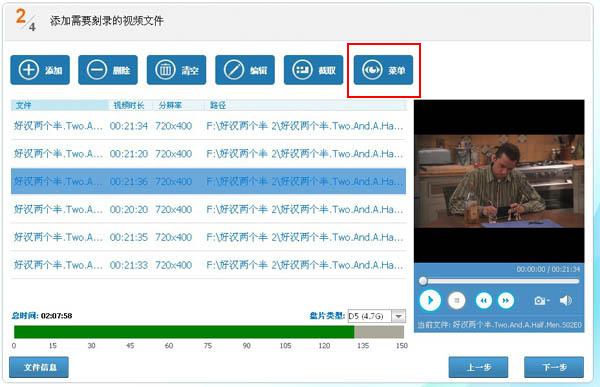The width and height of the screenshot is (600, 387).
Task: Click the 分辨率 column header
Action: click(x=178, y=105)
